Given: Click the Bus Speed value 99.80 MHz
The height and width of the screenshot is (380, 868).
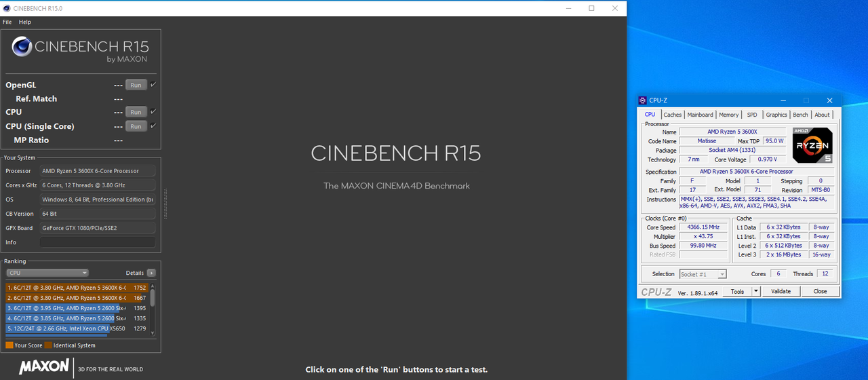Looking at the screenshot, I should pos(704,246).
